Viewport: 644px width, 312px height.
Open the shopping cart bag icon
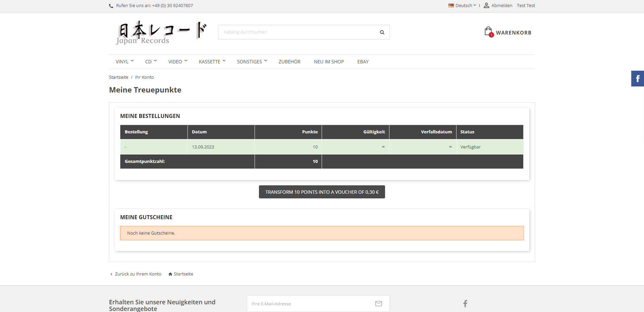click(x=488, y=32)
